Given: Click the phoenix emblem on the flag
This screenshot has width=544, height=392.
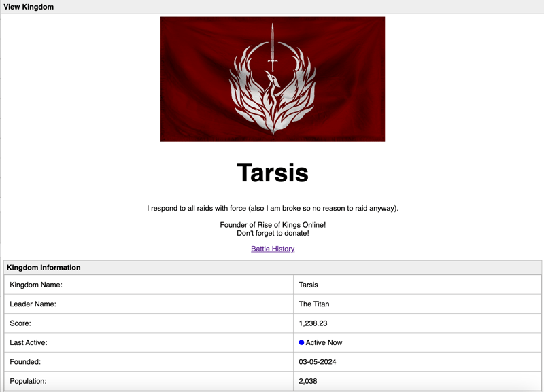Looking at the screenshot, I should pos(273,95).
